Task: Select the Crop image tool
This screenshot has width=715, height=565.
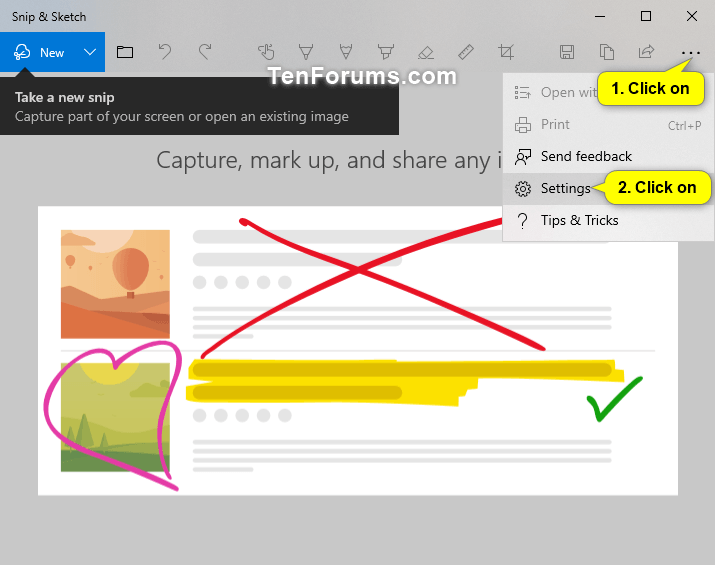Action: click(506, 52)
